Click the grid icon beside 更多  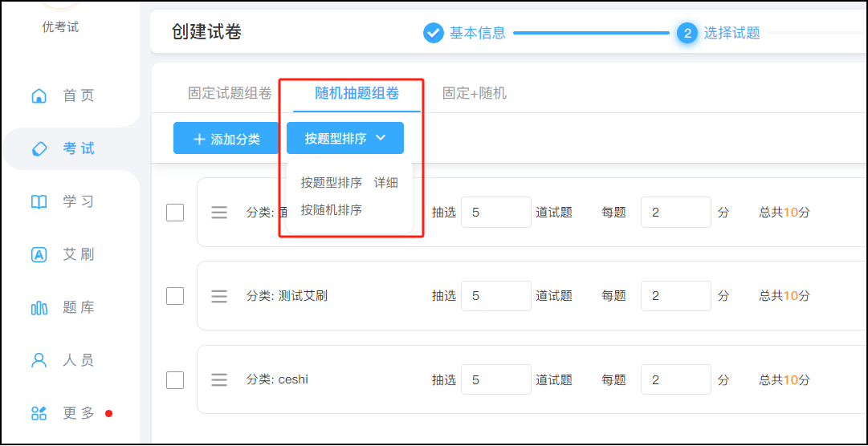click(x=39, y=413)
